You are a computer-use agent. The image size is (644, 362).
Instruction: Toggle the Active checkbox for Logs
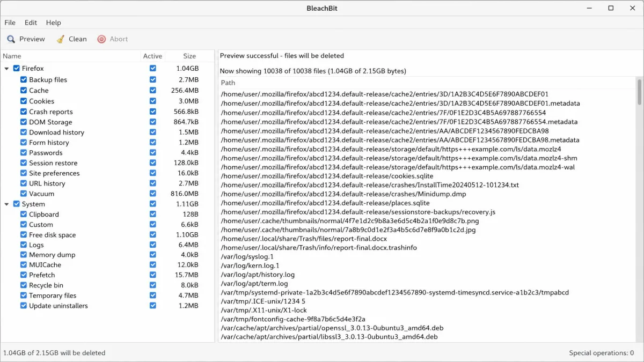153,245
